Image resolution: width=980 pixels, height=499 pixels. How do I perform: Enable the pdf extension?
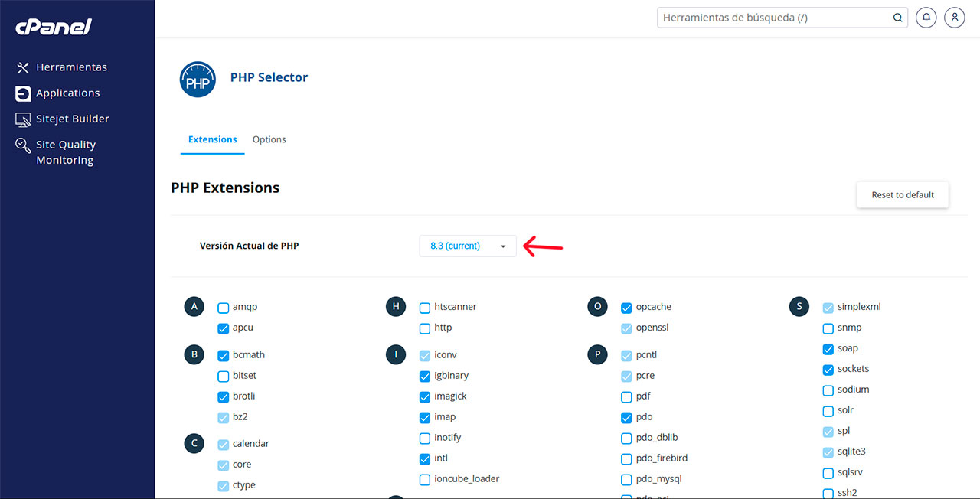[x=626, y=397]
